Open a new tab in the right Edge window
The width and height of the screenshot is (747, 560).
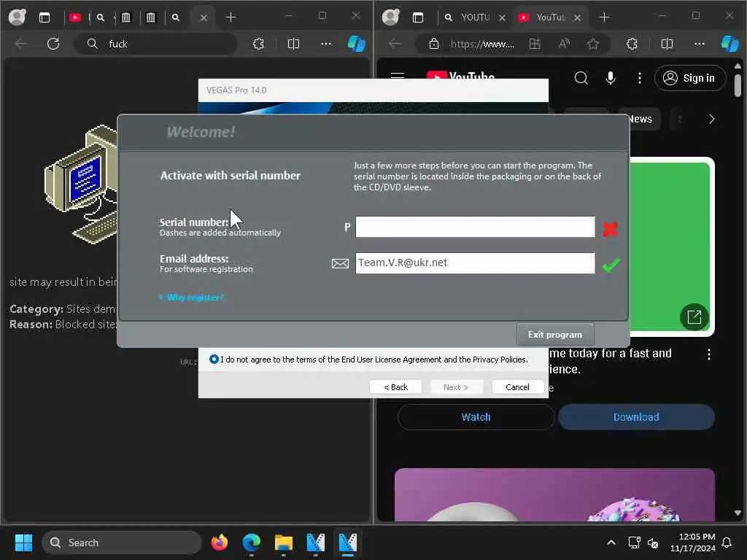point(605,17)
